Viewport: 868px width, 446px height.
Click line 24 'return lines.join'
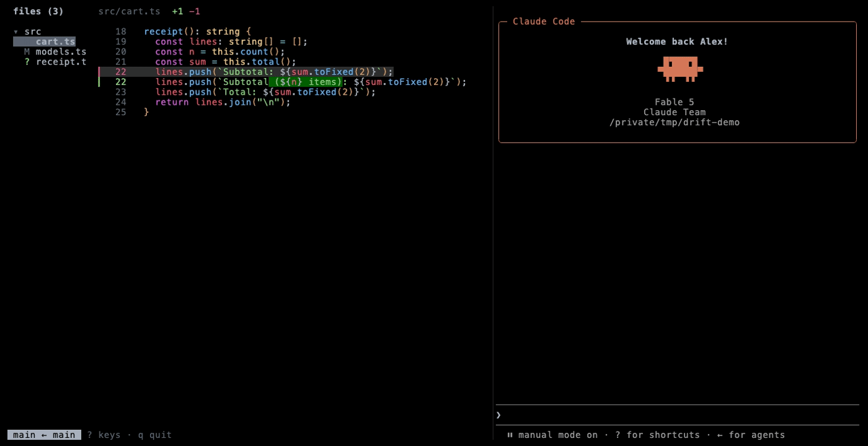click(223, 102)
